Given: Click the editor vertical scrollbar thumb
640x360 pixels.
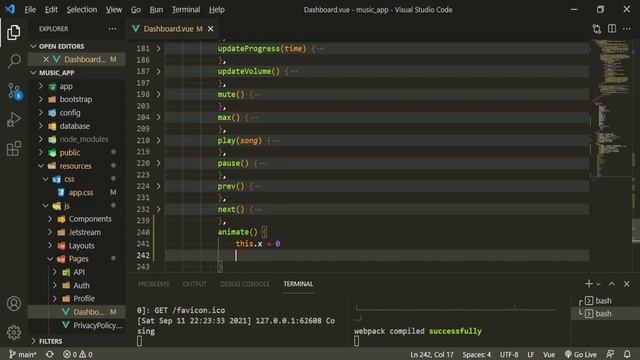Looking at the screenshot, I should (x=636, y=229).
